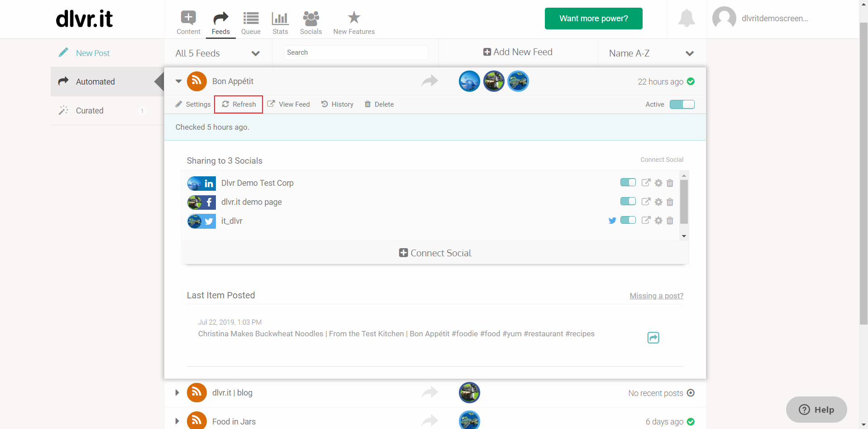Viewport: 868px width, 429px height.
Task: Click the Socials people icon
Action: [x=311, y=18]
